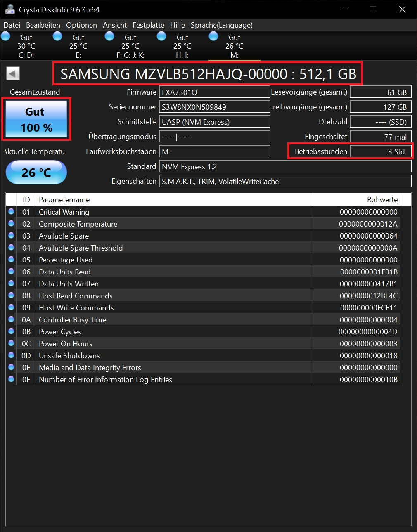Open the Bearbeiten menu
Screen dimensions: 417x532
point(43,25)
